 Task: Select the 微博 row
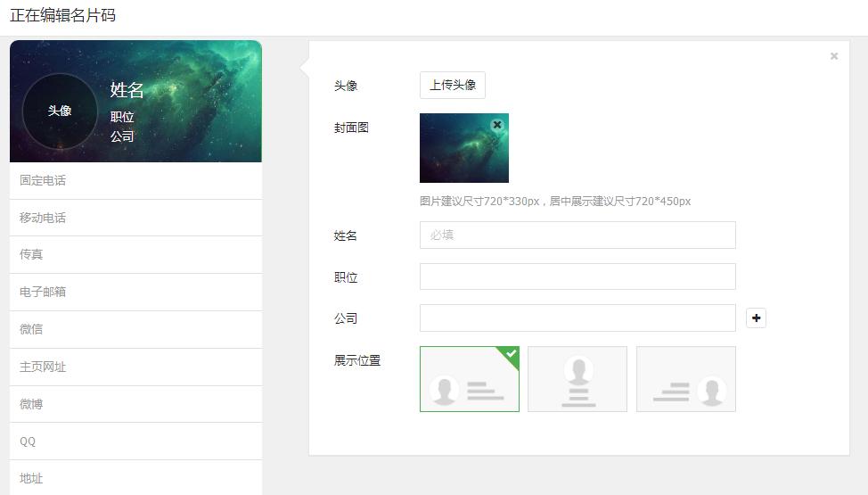pos(135,404)
